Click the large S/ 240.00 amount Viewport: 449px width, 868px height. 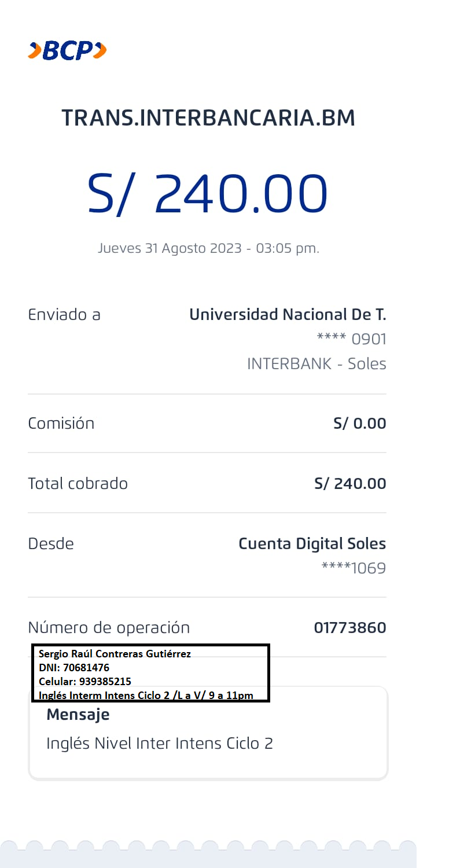tap(207, 193)
